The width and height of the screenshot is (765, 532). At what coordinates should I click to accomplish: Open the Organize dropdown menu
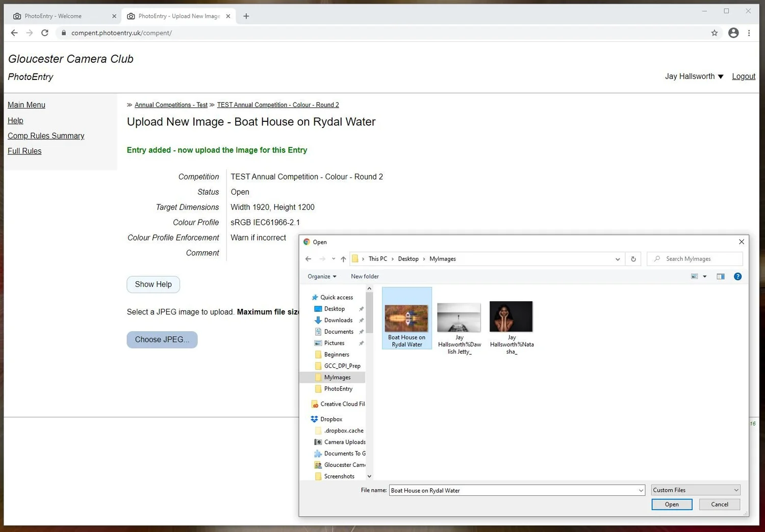[322, 277]
